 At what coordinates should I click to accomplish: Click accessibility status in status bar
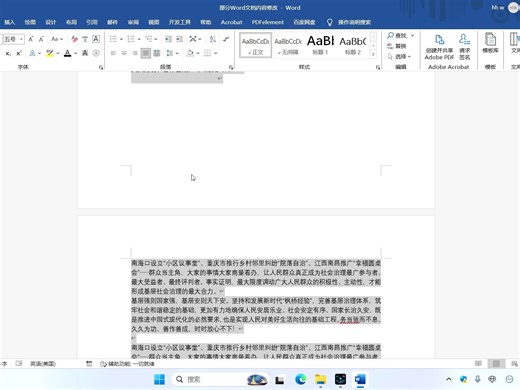pyautogui.click(x=127, y=364)
